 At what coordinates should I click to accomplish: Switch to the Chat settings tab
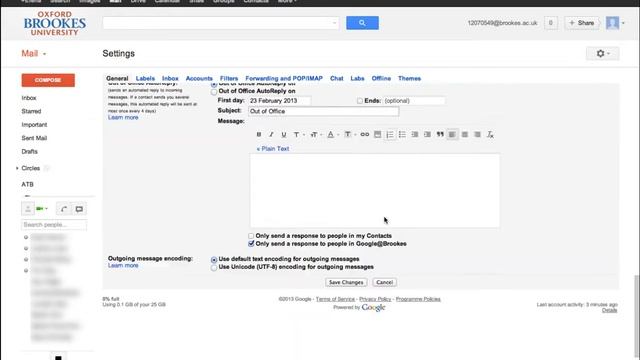tap(337, 78)
